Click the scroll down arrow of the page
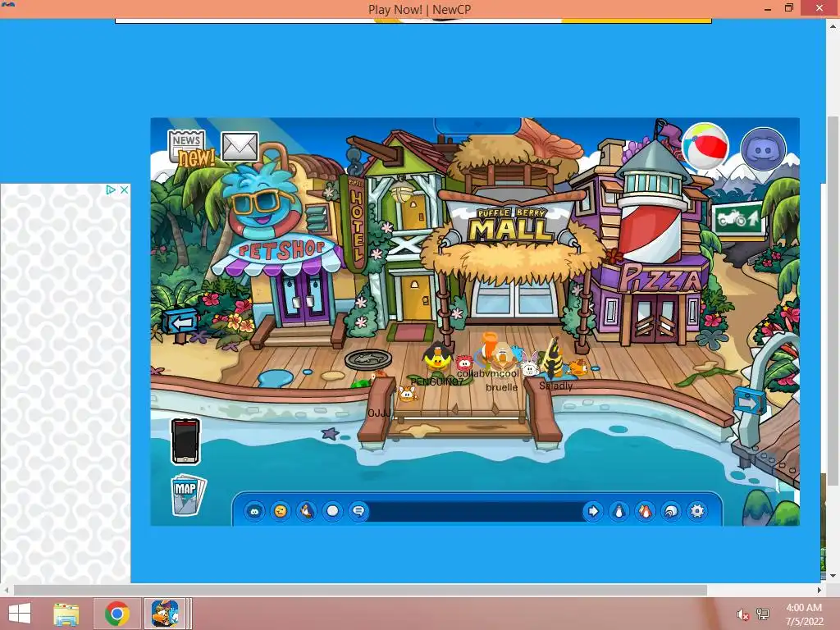This screenshot has width=840, height=630. [833, 576]
